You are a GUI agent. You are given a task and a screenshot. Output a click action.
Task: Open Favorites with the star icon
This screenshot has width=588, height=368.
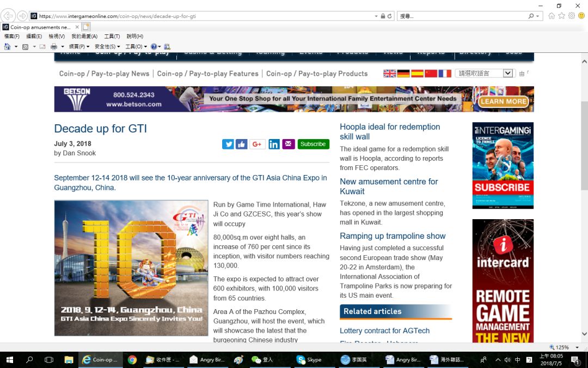tap(561, 16)
